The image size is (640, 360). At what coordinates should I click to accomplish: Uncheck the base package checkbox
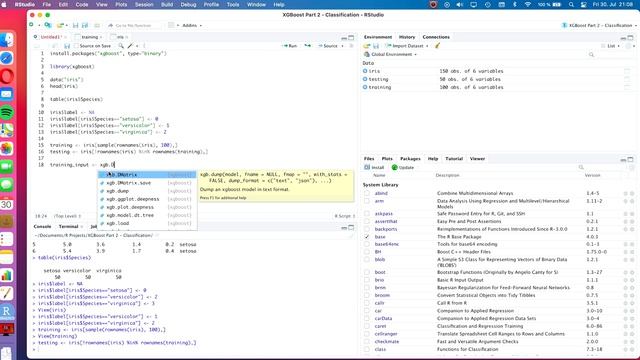pos(367,237)
